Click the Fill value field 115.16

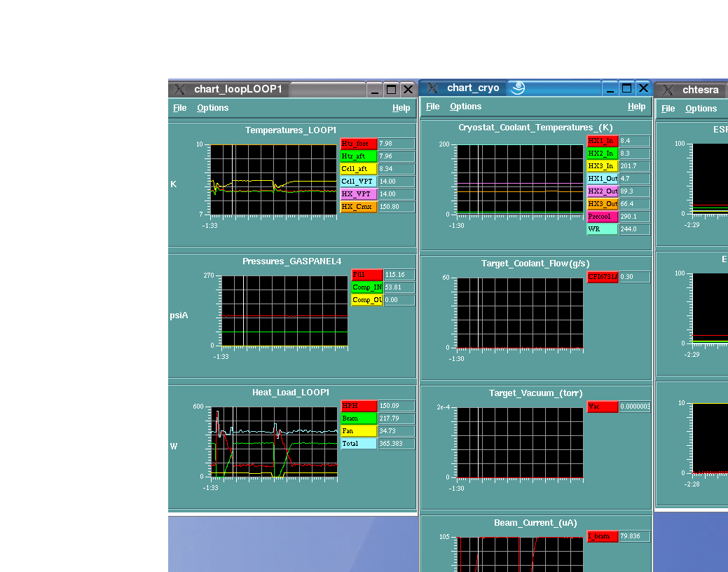pyautogui.click(x=399, y=275)
